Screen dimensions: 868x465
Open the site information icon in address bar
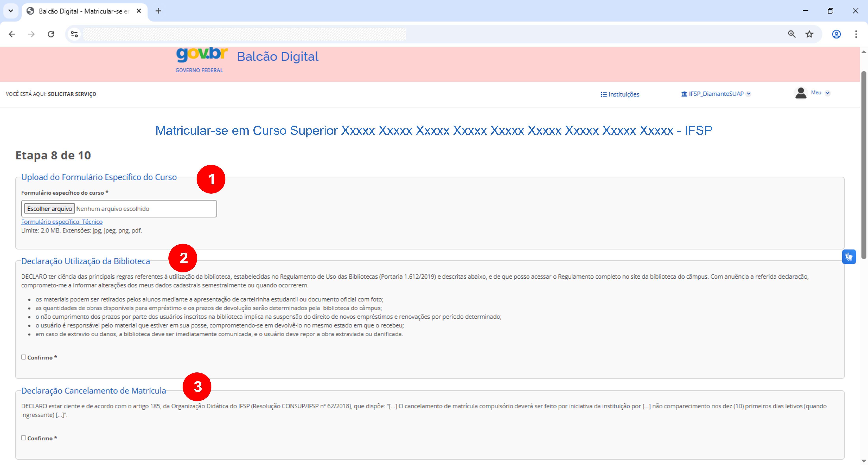74,34
